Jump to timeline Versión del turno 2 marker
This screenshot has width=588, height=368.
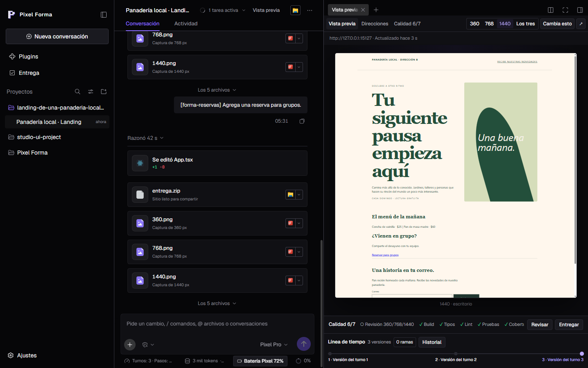pos(456,354)
